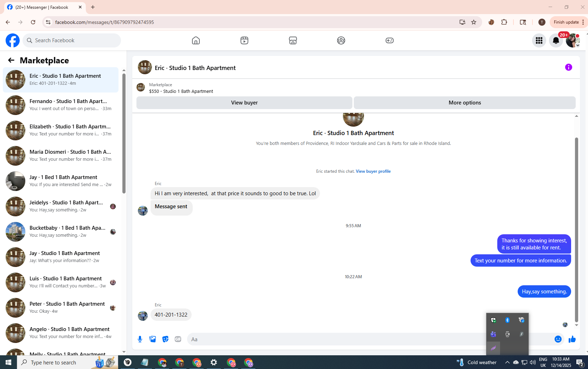Click the Facebook logo
Screen dimensions: 588x369
point(13,40)
